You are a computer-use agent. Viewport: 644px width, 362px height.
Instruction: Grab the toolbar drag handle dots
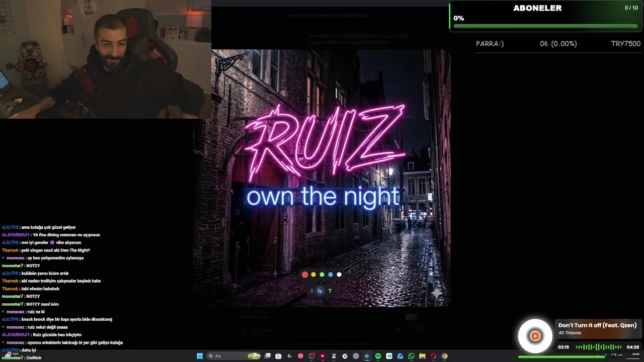pyautogui.click(x=312, y=291)
